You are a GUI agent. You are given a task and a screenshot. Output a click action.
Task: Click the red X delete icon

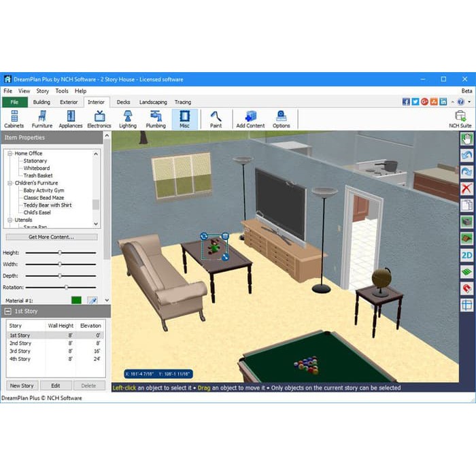(466, 188)
